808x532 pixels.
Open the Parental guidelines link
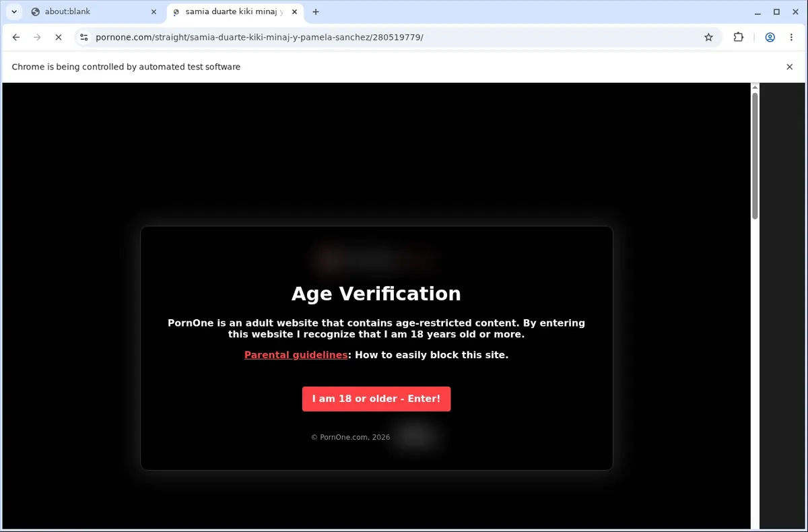point(296,355)
